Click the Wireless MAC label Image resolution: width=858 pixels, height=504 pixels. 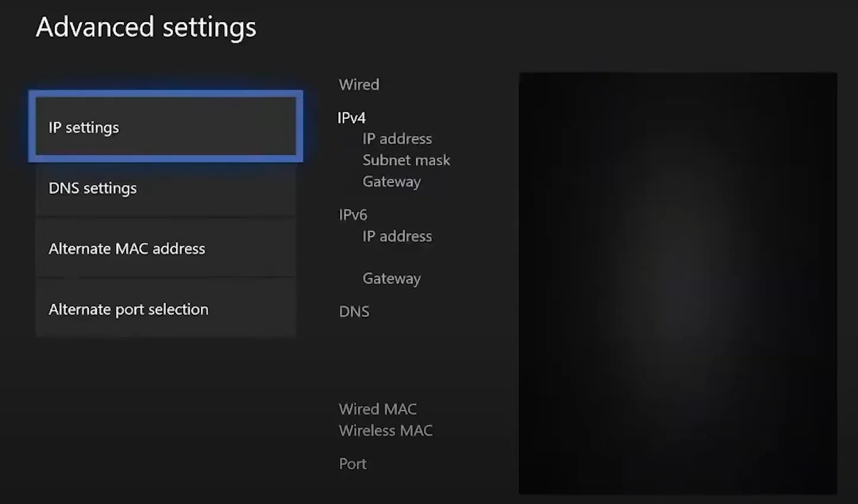385,431
